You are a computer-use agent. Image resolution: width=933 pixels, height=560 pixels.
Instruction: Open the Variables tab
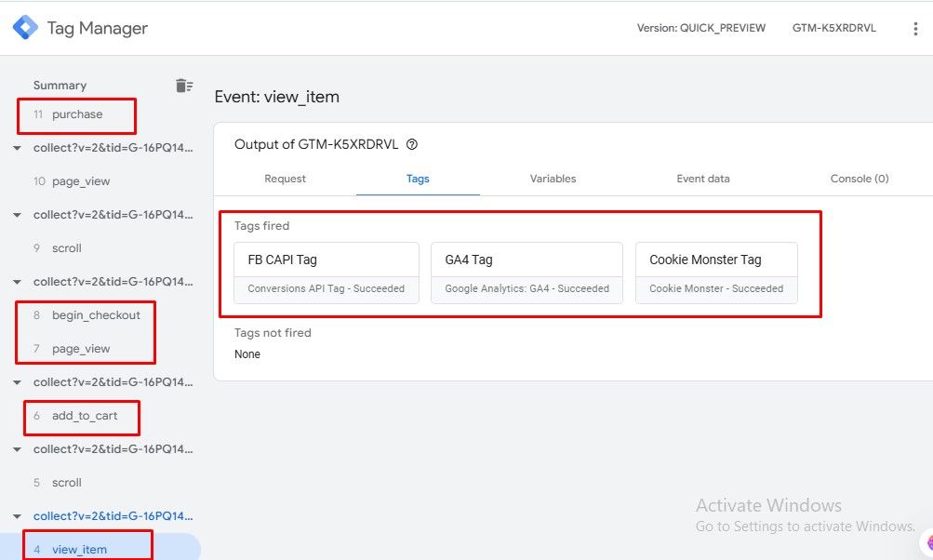click(553, 179)
